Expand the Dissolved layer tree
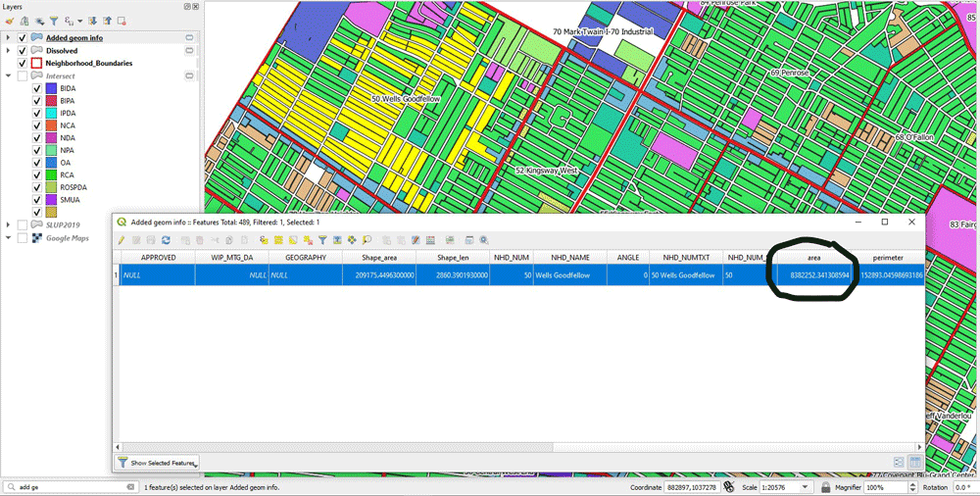Image resolution: width=980 pixels, height=496 pixels. tap(8, 51)
